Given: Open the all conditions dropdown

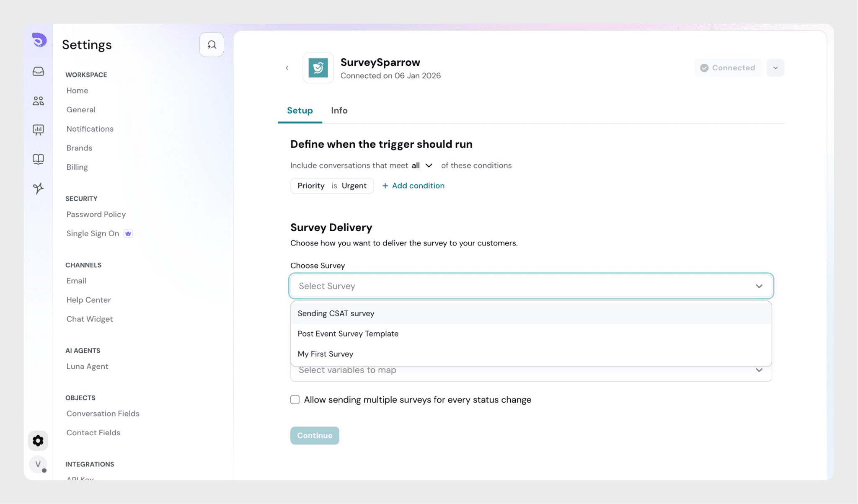Looking at the screenshot, I should [422, 165].
